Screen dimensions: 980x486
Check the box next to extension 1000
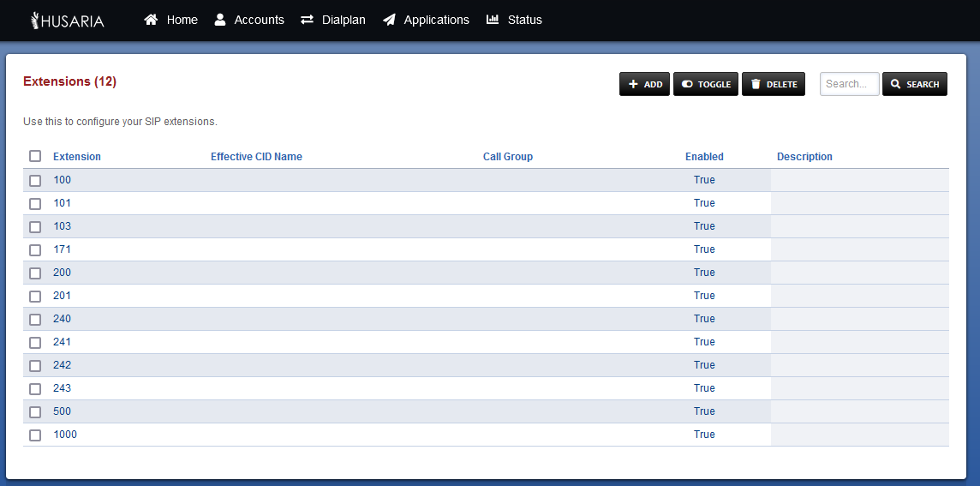point(35,435)
